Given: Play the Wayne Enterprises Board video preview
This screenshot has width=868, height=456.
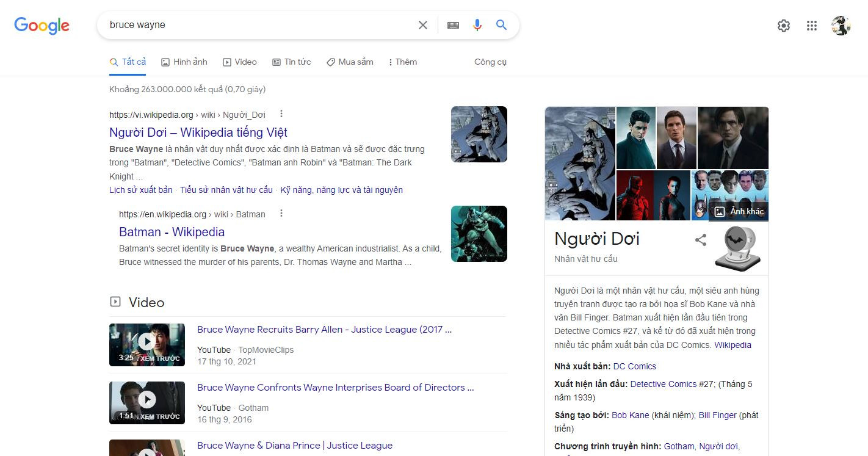Looking at the screenshot, I should pyautogui.click(x=147, y=403).
